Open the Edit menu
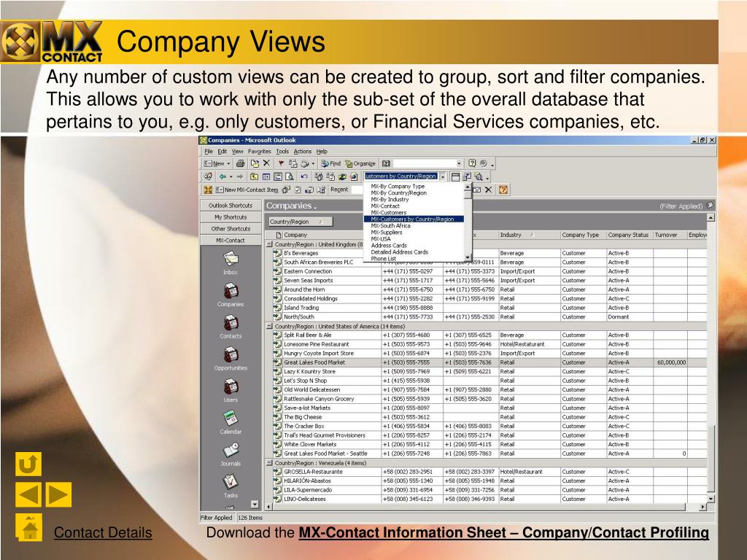The height and width of the screenshot is (560, 747). click(x=222, y=152)
